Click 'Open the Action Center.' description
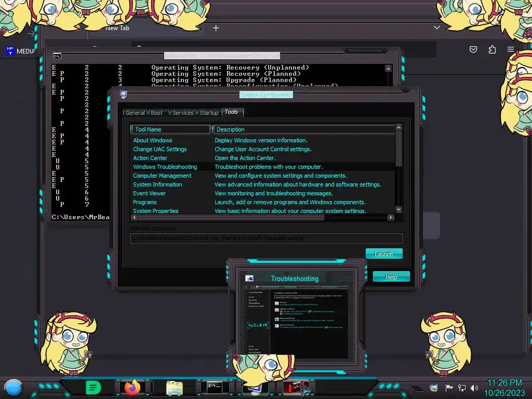This screenshot has height=399, width=532. coord(245,158)
